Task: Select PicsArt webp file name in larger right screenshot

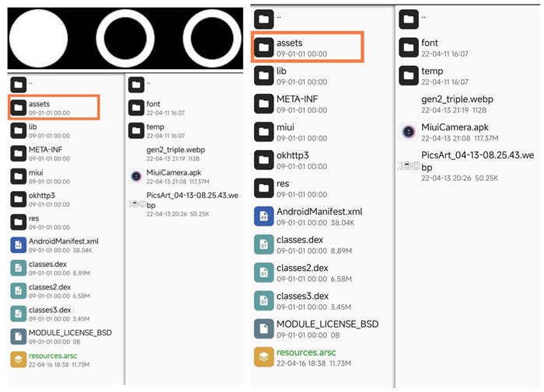Action: (477, 161)
